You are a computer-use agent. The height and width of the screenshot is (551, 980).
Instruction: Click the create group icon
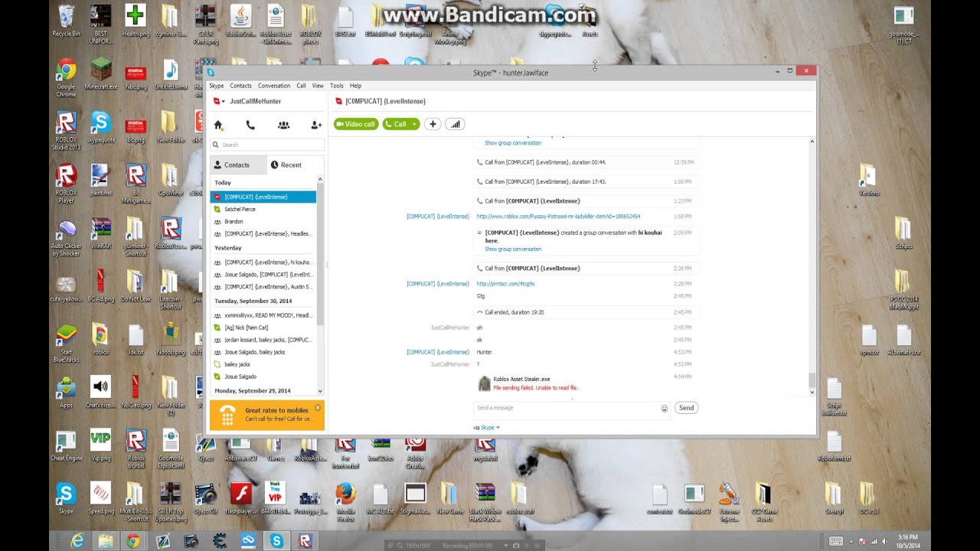[x=283, y=125]
